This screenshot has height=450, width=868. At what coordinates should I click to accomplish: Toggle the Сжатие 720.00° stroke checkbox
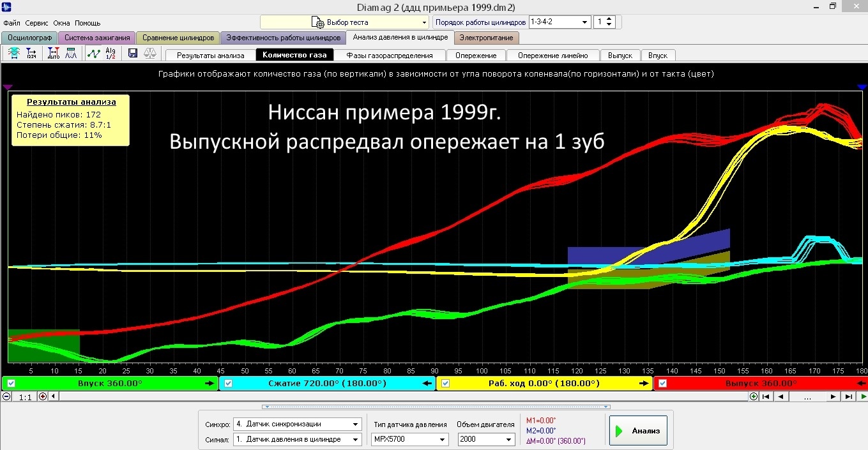[228, 384]
